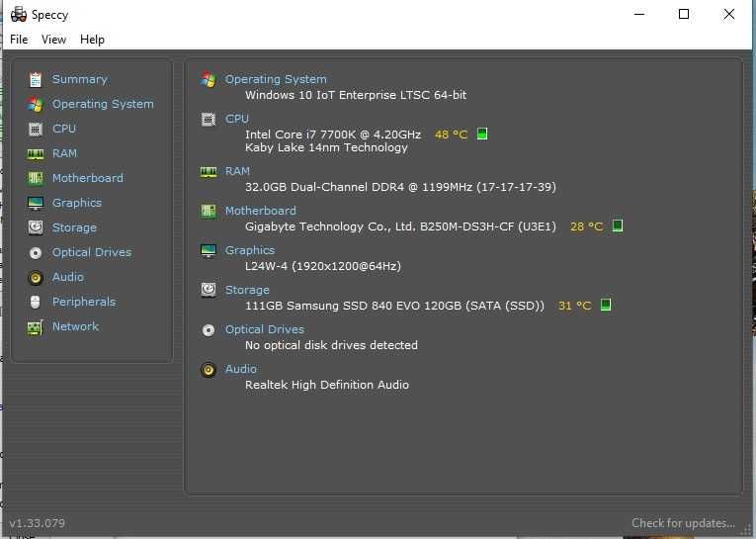The image size is (756, 539).
Task: Click Windows flag icon in summary panel
Action: [x=209, y=79]
